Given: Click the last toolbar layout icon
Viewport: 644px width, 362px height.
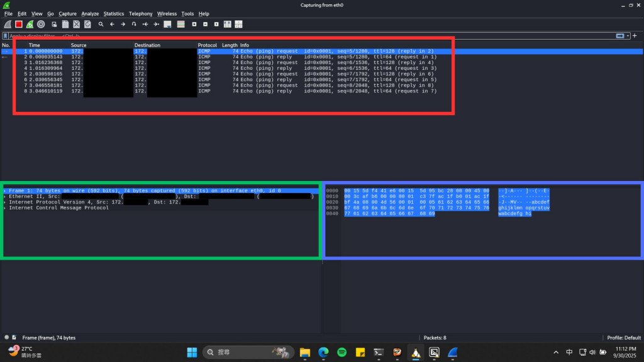Looking at the screenshot, I should [238, 25].
